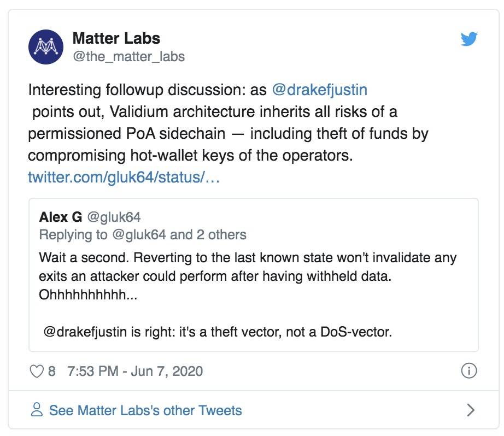Image resolution: width=504 pixels, height=436 pixels.
Task: Click the Twitter bird logo icon
Action: point(469,39)
